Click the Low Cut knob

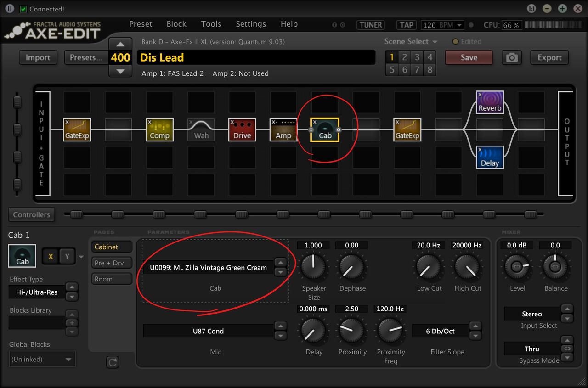click(429, 267)
